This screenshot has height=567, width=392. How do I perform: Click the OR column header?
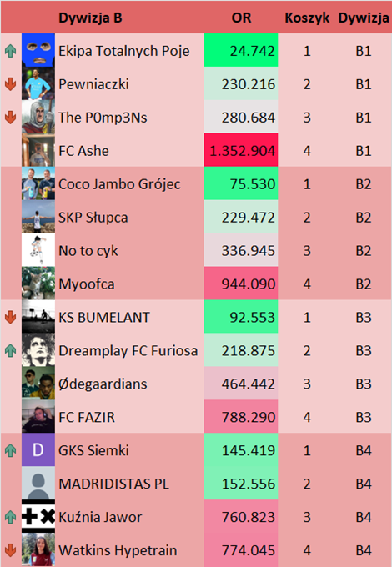[x=241, y=18]
